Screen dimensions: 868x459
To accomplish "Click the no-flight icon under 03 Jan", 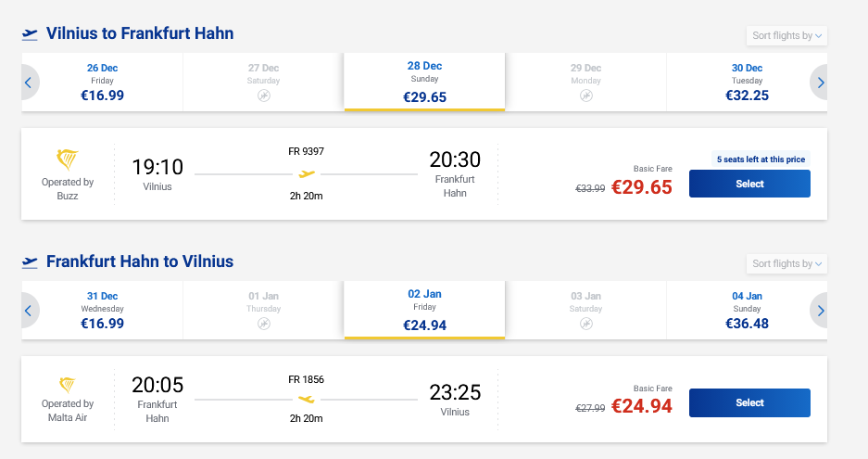I will coord(586,324).
